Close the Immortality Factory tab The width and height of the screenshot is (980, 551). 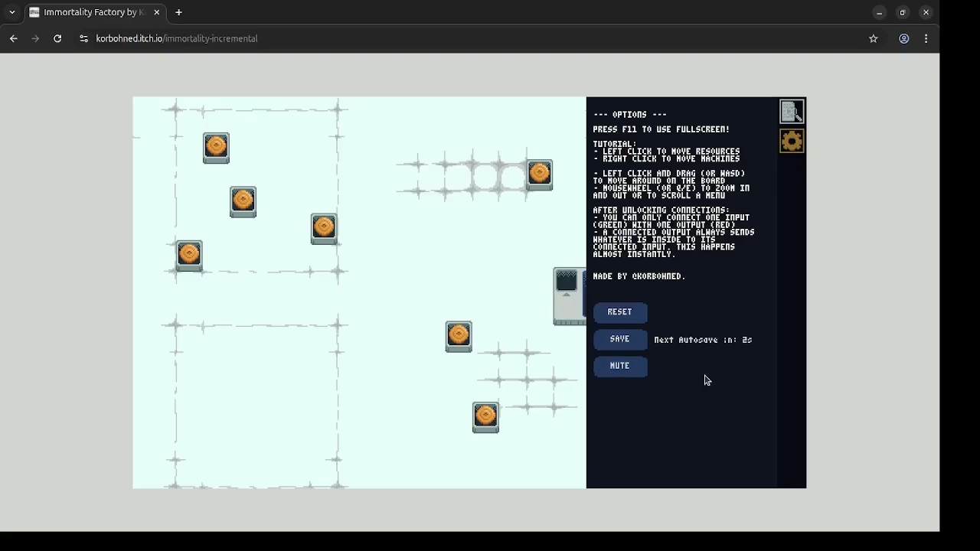[157, 12]
